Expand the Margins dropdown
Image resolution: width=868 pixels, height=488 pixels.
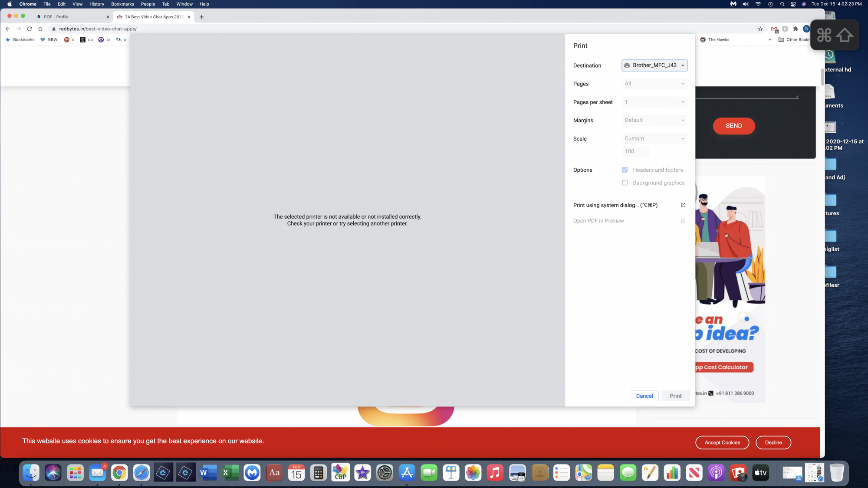[654, 121]
